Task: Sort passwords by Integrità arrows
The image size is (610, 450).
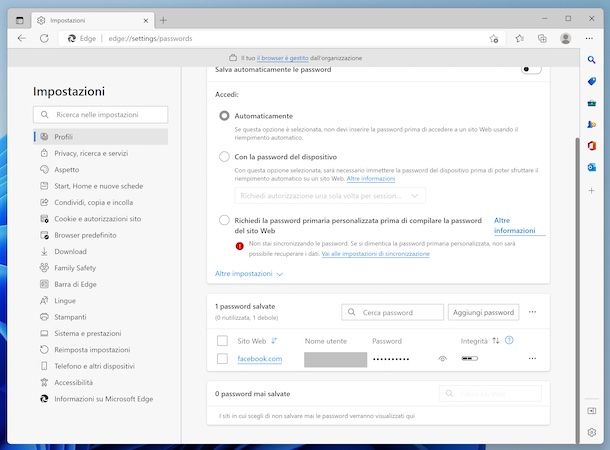Action: pos(496,341)
